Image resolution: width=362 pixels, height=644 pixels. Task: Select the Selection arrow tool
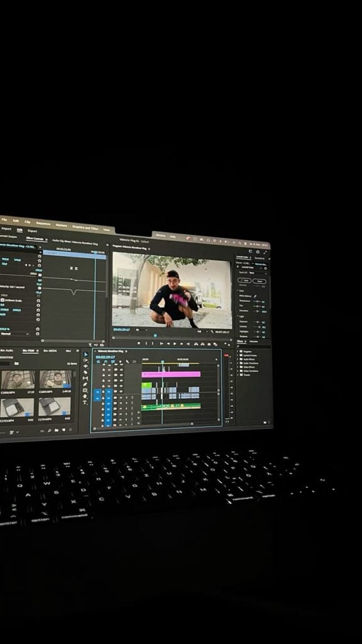[85, 355]
